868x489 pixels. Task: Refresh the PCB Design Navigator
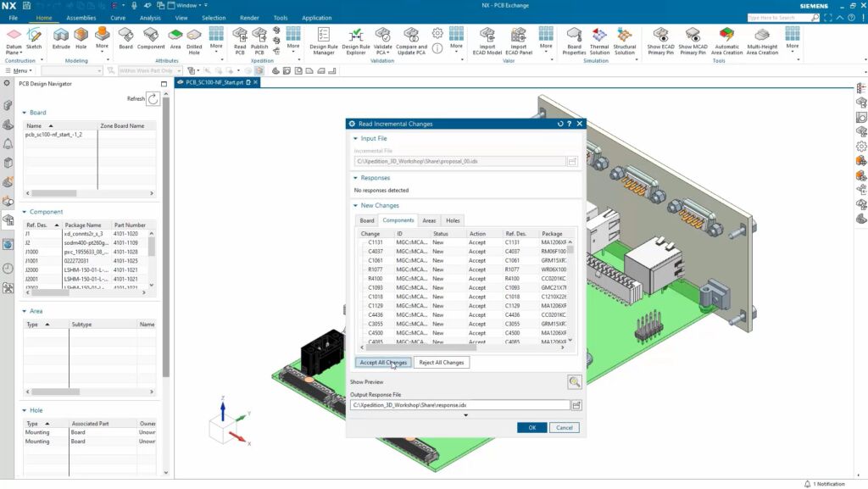click(x=153, y=99)
